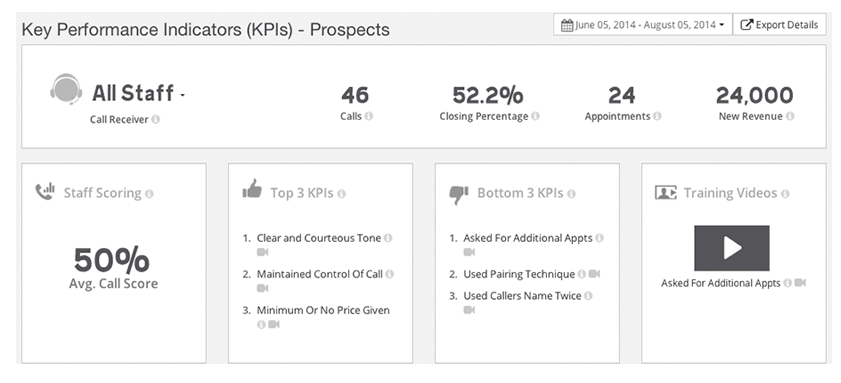
Task: Click video icon below the training video caption
Action: click(800, 283)
